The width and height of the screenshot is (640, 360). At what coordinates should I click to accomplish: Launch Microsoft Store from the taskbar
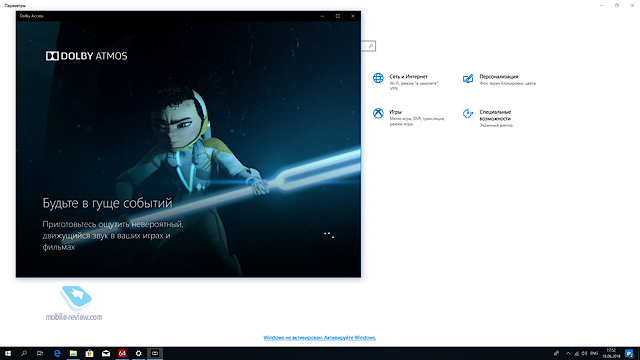tap(89, 353)
